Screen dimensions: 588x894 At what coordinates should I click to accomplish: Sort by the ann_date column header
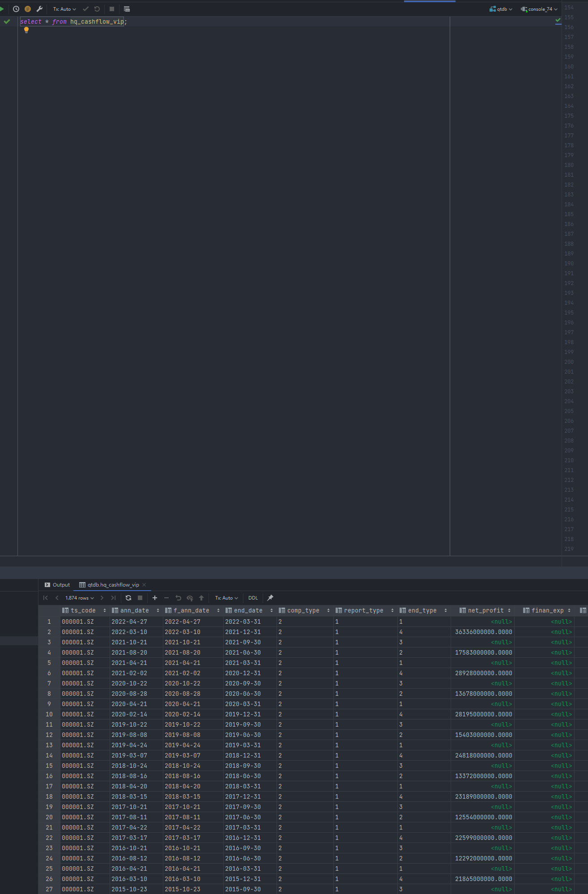(x=134, y=610)
